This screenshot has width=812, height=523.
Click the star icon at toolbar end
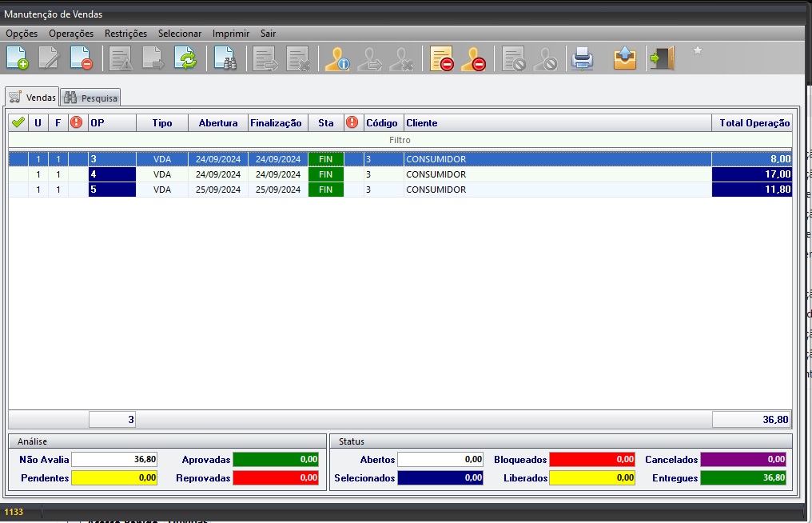pyautogui.click(x=697, y=50)
